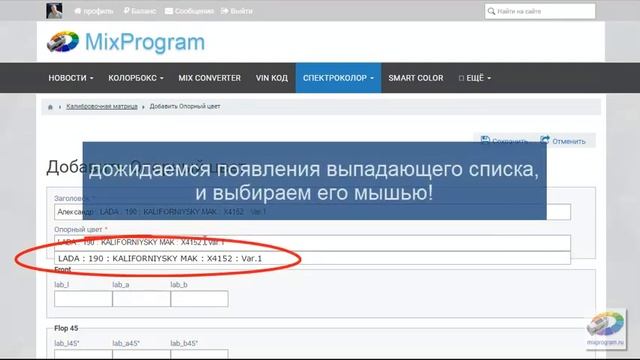Focus the site search field
The height and width of the screenshot is (360, 640).
(540, 11)
